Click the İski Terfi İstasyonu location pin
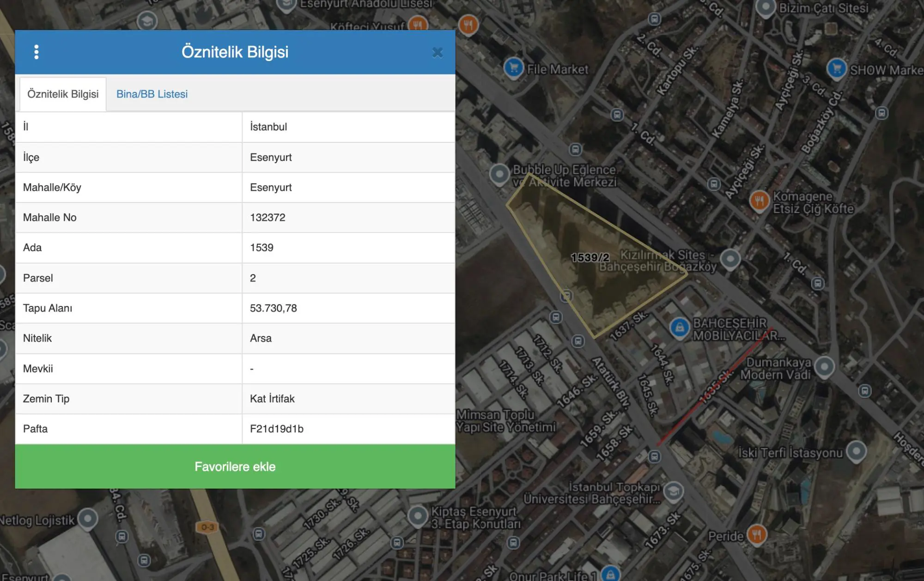This screenshot has width=924, height=581. coord(856,452)
